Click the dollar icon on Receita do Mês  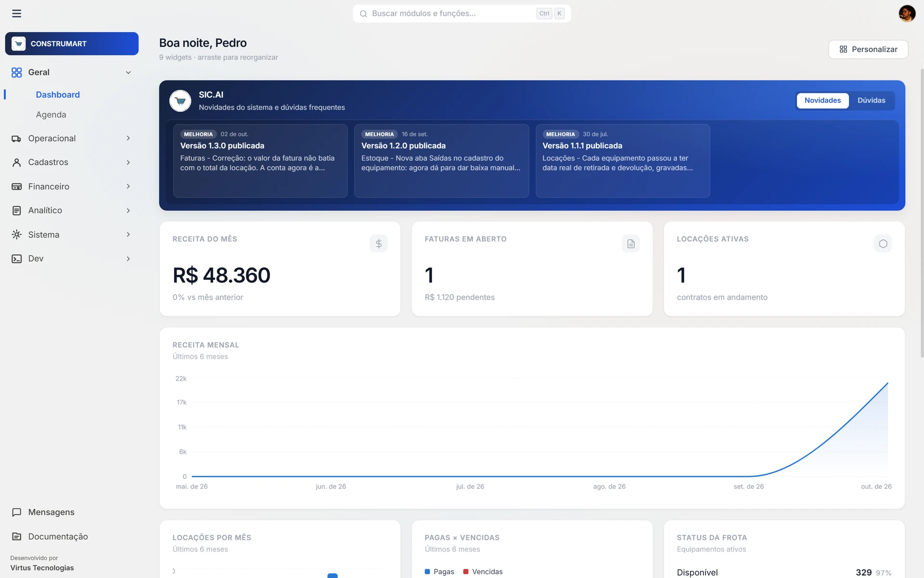tap(379, 244)
